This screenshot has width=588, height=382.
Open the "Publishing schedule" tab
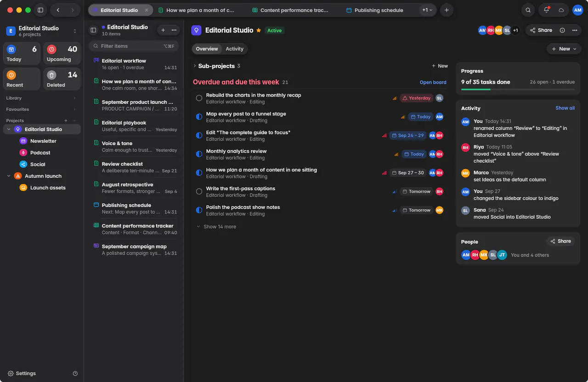375,10
